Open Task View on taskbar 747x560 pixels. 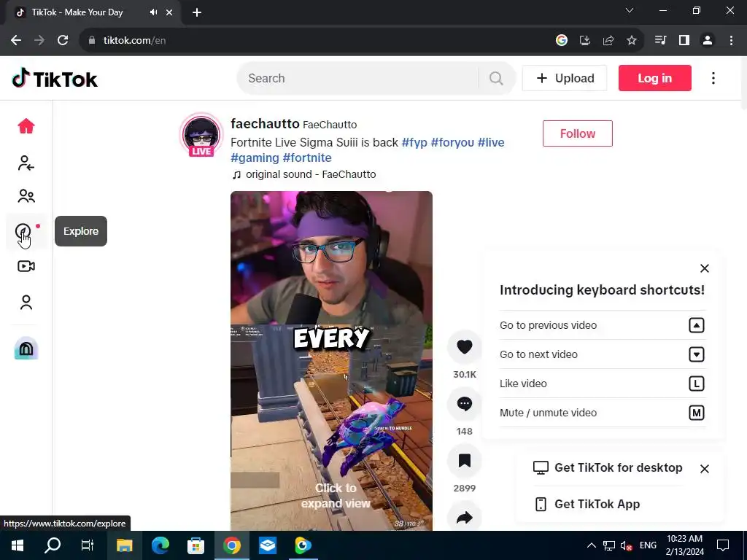tap(88, 545)
